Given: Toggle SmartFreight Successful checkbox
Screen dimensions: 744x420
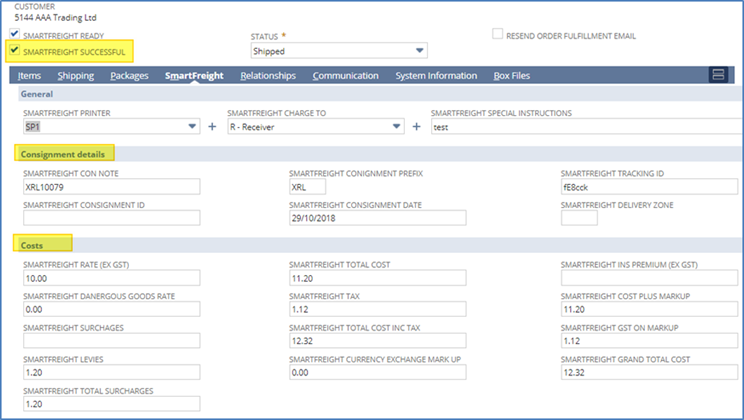Looking at the screenshot, I should [14, 50].
